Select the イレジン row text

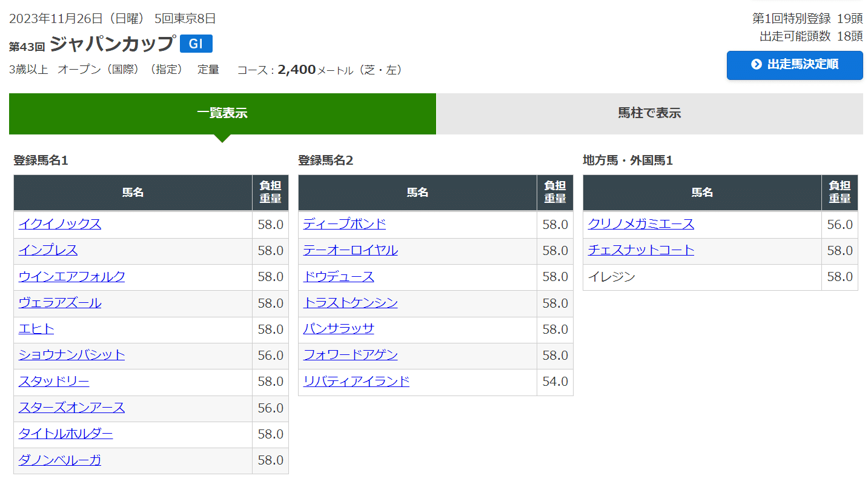tap(612, 277)
